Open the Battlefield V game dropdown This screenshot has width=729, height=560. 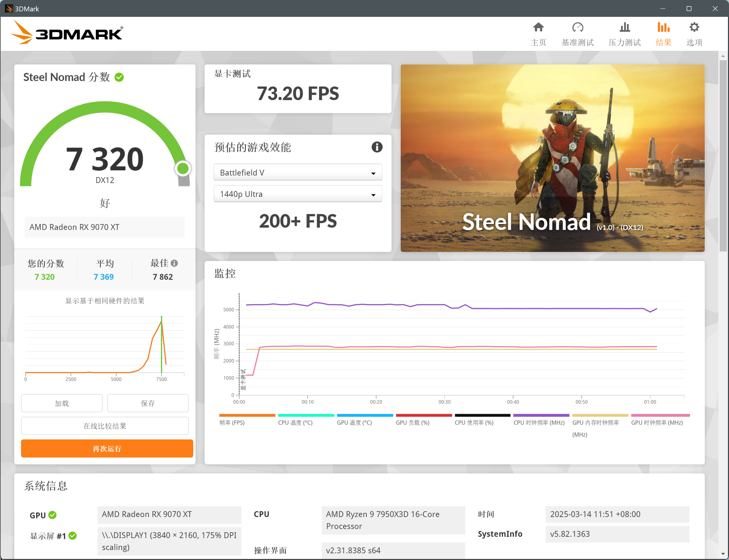point(298,173)
